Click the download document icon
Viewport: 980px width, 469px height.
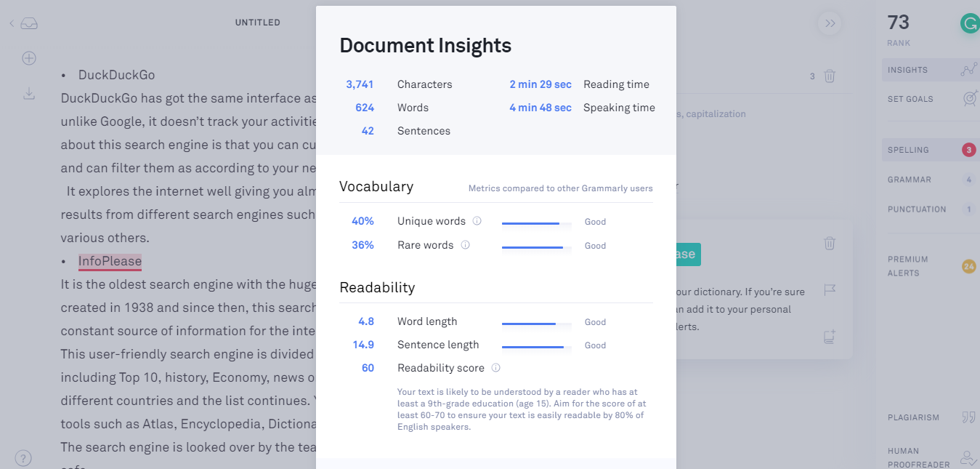tap(29, 94)
